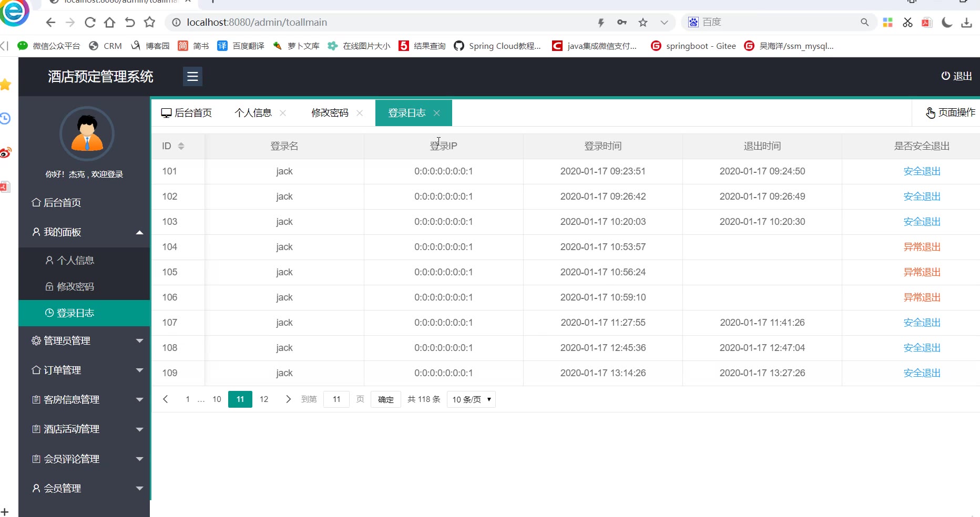This screenshot has width=980, height=517.
Task: Click 安全退出 in row 101
Action: (922, 171)
